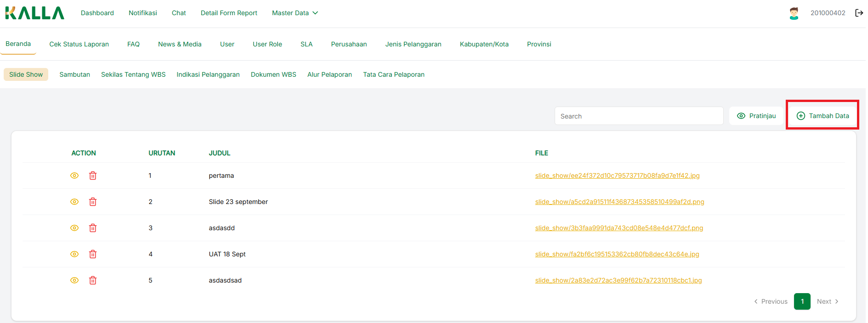Delete the 'UAT 18 Sept' slide
This screenshot has height=323, width=868.
(93, 254)
